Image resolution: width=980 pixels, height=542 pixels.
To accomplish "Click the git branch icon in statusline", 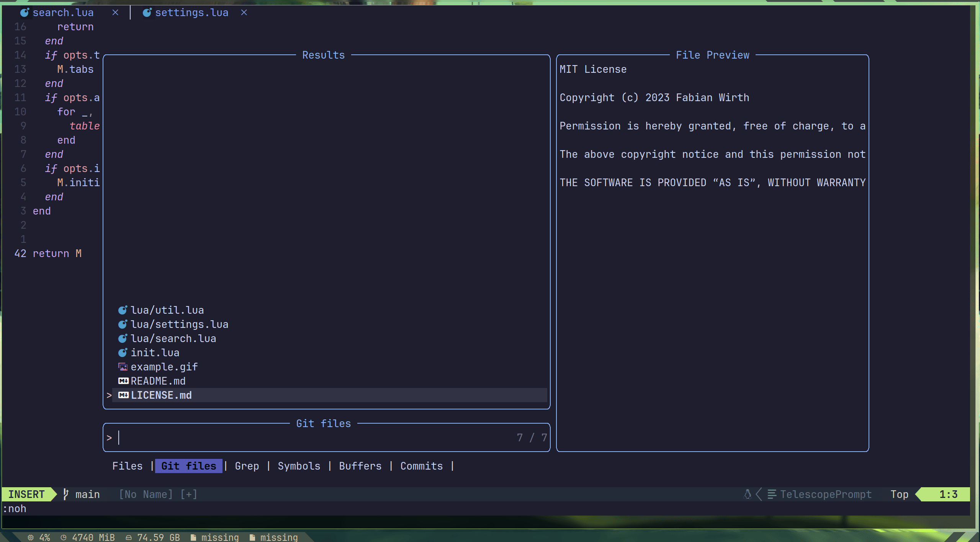I will click(66, 494).
